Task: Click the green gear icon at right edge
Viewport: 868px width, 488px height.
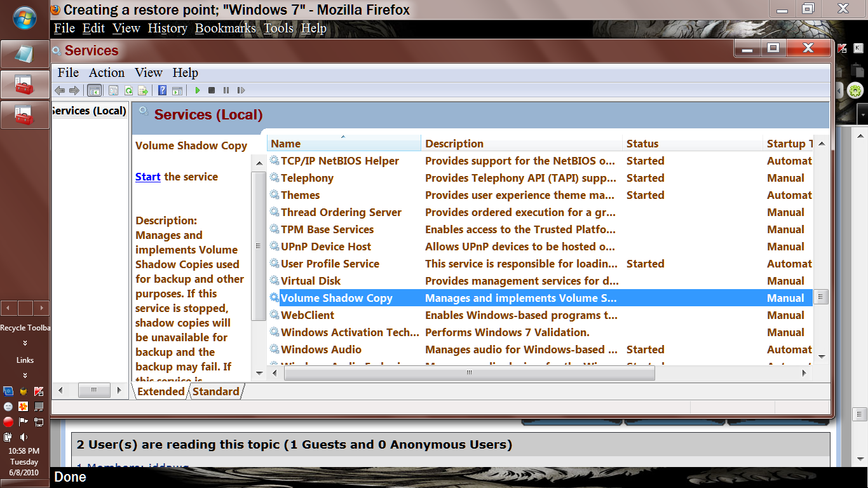Action: 855,90
